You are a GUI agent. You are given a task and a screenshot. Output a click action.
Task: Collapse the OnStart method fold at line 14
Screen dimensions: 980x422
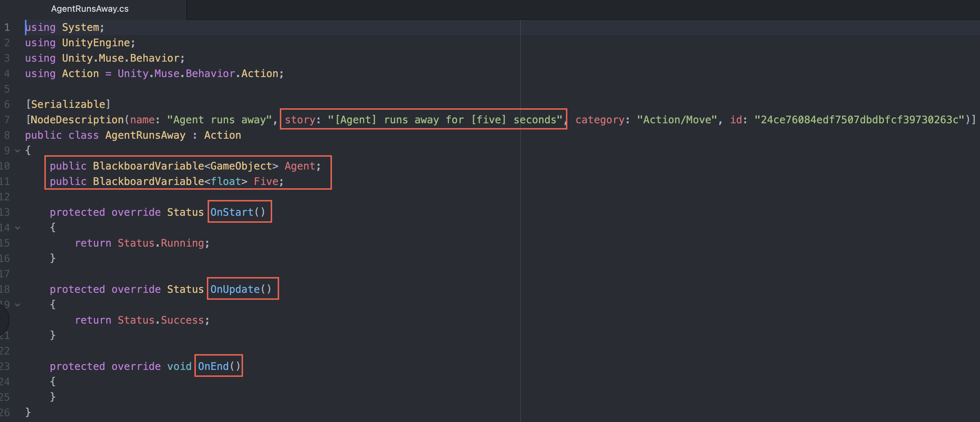pyautogui.click(x=18, y=228)
